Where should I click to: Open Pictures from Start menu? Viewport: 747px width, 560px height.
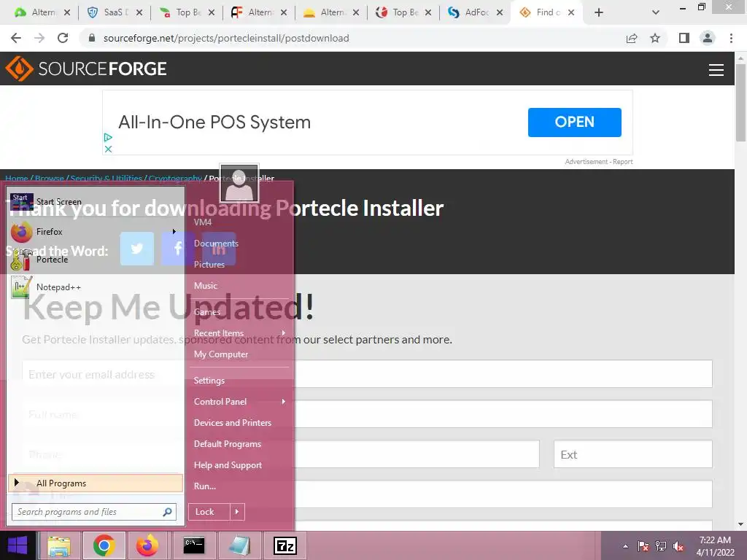[209, 264]
